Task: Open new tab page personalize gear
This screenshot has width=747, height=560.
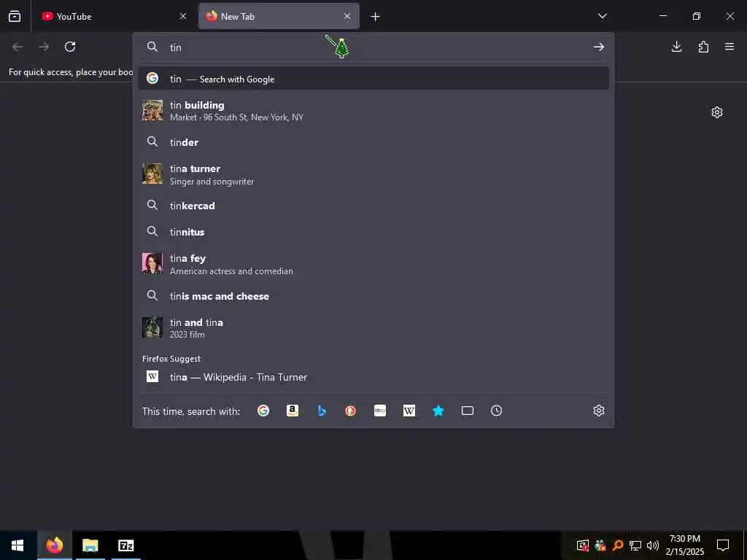Action: click(x=717, y=112)
